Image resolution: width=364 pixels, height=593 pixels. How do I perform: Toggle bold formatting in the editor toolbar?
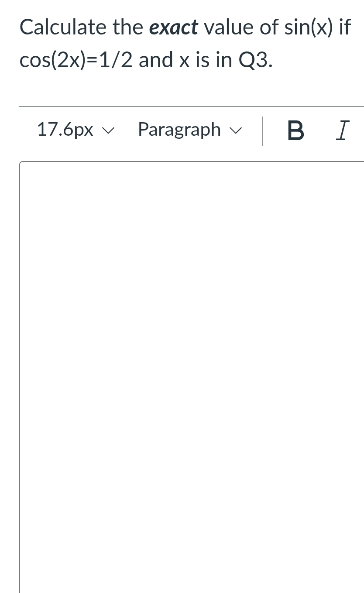295,130
